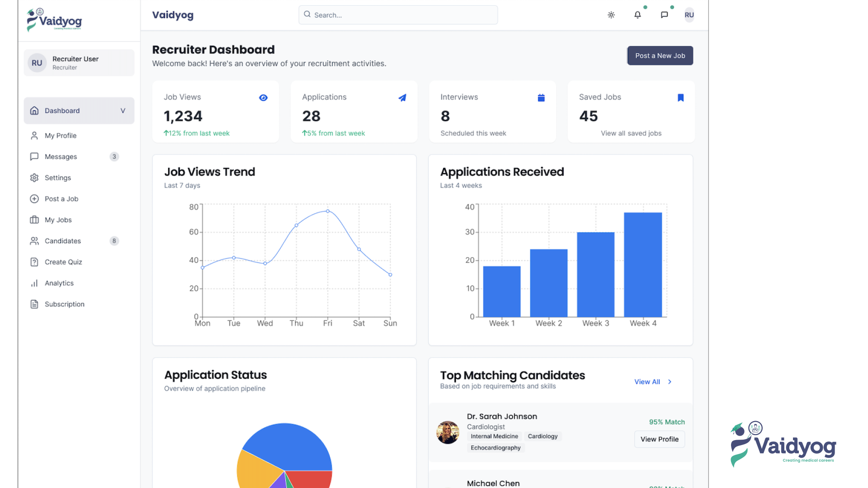Image resolution: width=868 pixels, height=488 pixels.
Task: Click the Job Views eye icon
Action: tap(264, 98)
